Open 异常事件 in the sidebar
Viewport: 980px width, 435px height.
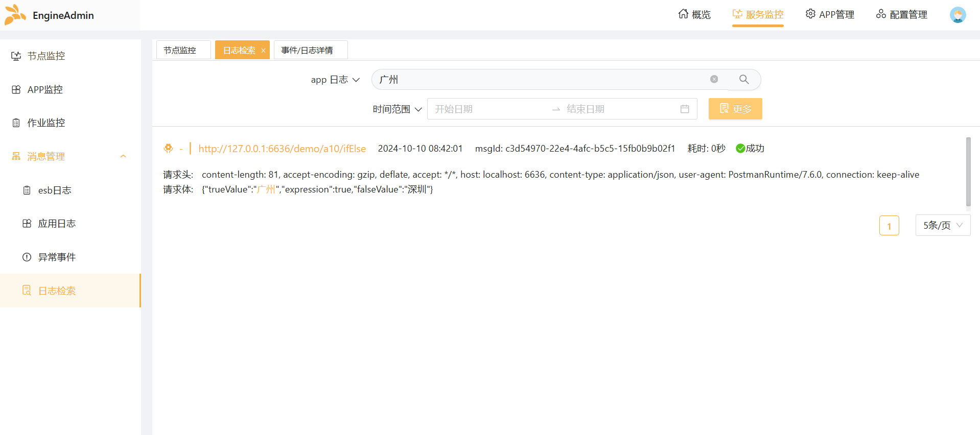(71, 257)
